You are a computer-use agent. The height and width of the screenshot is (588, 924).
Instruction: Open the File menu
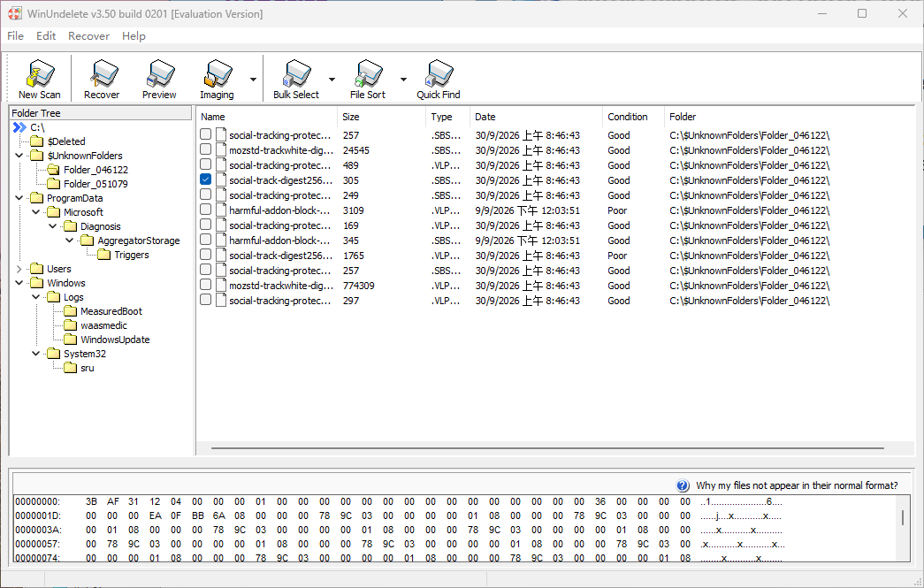click(15, 36)
